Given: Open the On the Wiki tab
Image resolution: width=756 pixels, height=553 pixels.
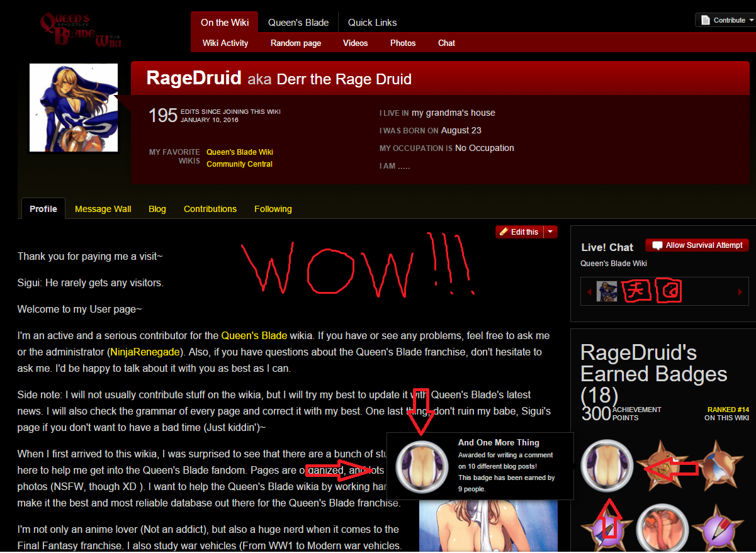Looking at the screenshot, I should pos(225,22).
